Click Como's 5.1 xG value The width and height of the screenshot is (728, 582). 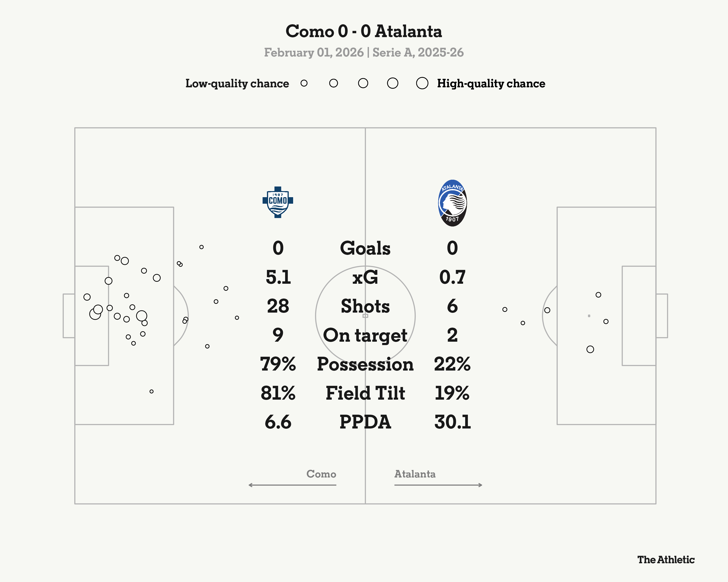pyautogui.click(x=278, y=277)
